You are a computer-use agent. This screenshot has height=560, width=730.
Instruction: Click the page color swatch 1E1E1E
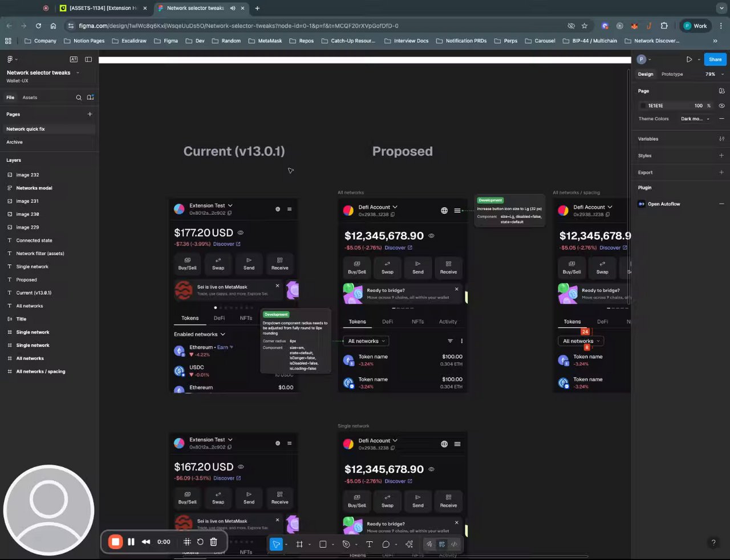click(643, 105)
